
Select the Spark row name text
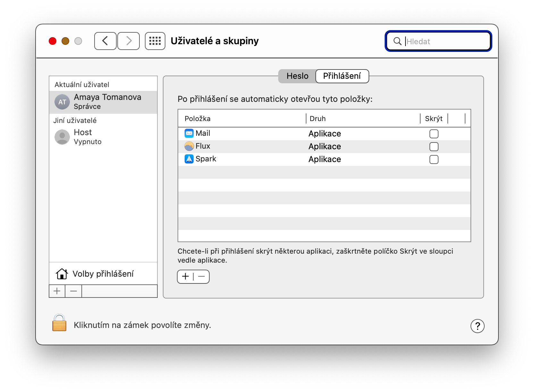(206, 159)
